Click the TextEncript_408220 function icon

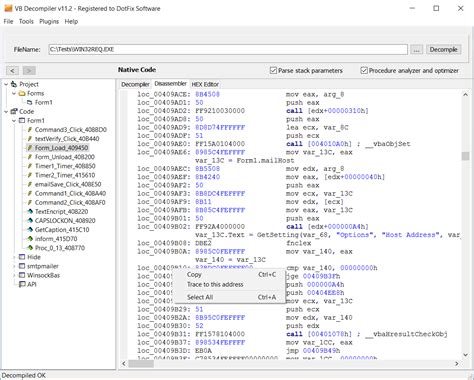tap(30, 211)
